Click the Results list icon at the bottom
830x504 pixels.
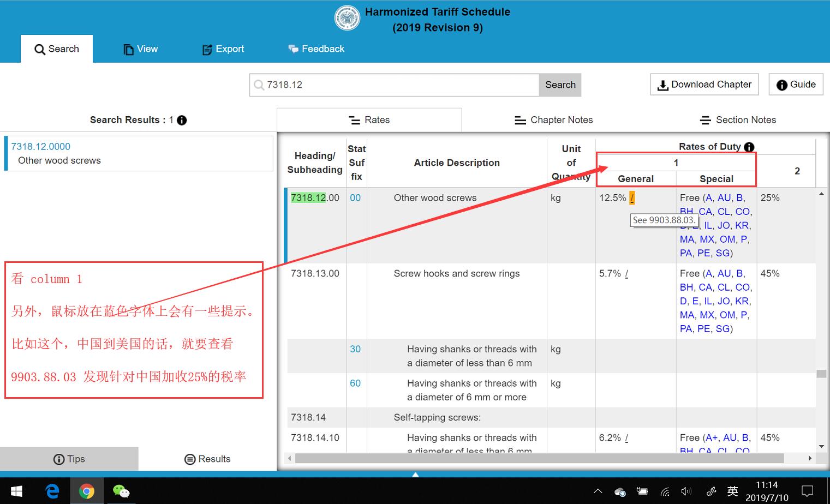coord(190,459)
